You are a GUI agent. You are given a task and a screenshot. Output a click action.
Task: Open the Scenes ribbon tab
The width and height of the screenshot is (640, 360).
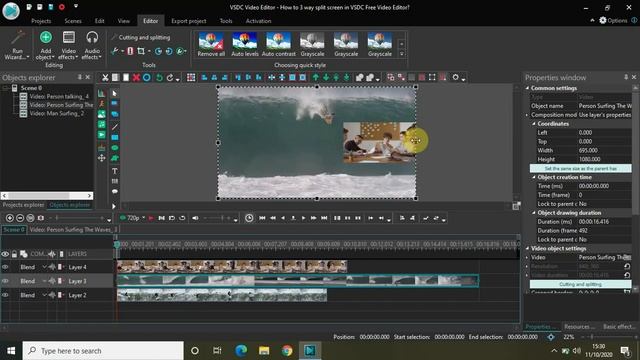(x=73, y=21)
